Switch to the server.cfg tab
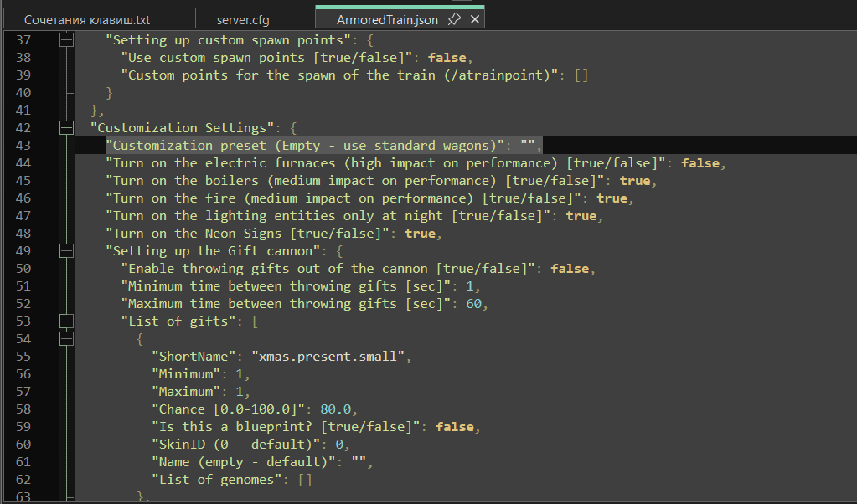Viewport: 857px width, 504px height. pyautogui.click(x=243, y=19)
